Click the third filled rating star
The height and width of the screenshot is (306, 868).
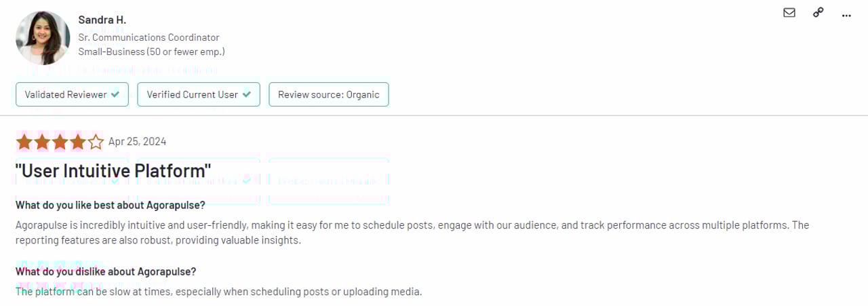pos(60,142)
